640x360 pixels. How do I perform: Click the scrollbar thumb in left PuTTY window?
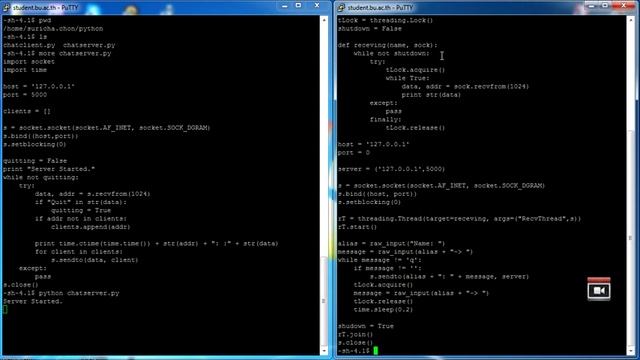[x=324, y=301]
